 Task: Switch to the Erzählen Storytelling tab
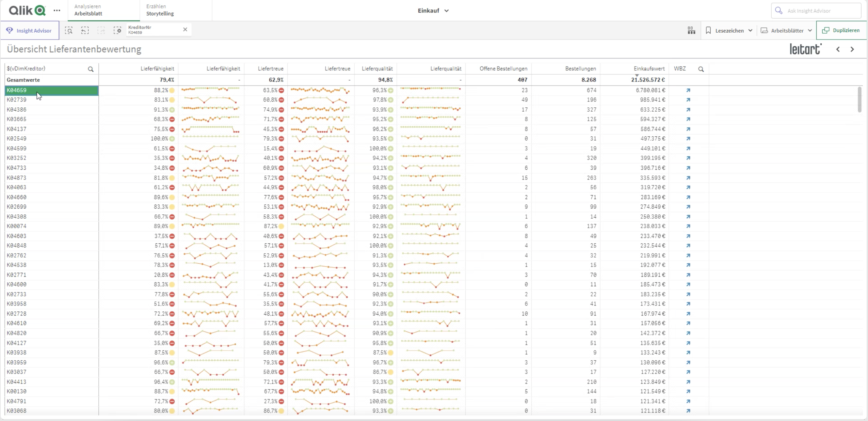click(x=160, y=10)
